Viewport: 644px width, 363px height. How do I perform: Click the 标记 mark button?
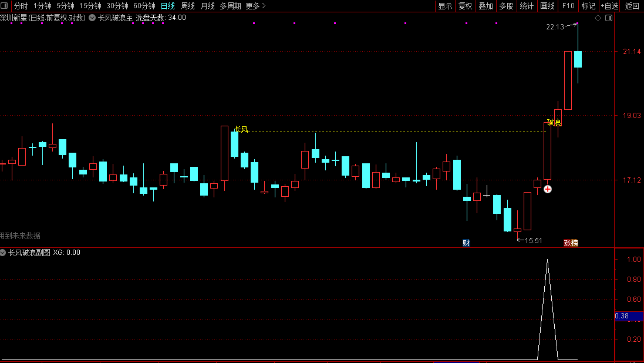pos(589,6)
